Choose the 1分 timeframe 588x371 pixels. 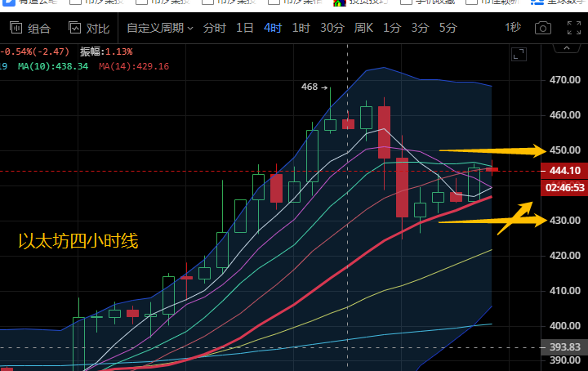coord(392,29)
